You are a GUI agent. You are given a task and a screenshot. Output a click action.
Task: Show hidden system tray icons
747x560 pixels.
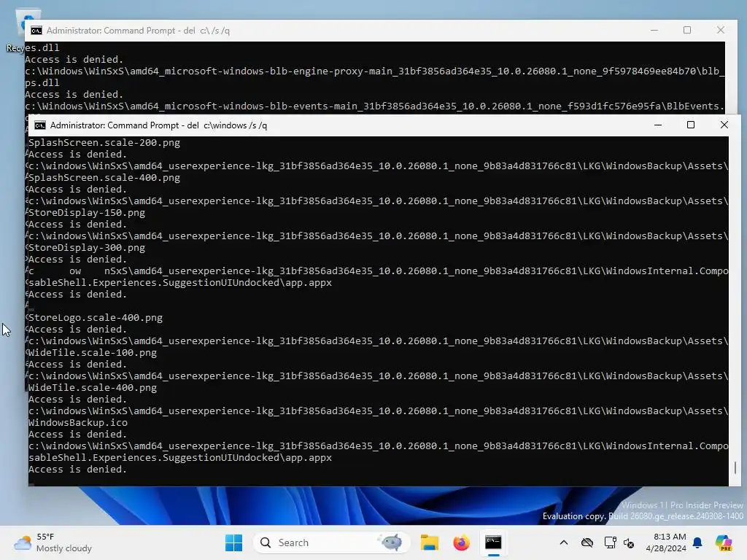(564, 542)
